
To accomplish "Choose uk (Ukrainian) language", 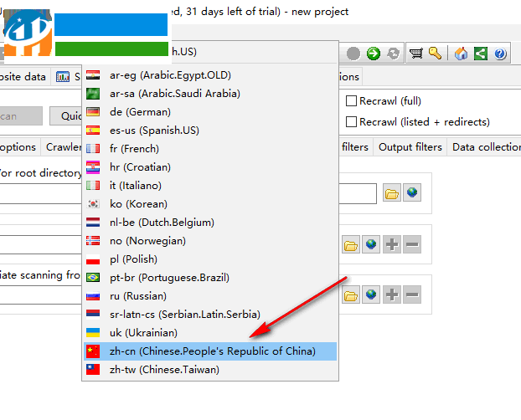I will pos(210,333).
